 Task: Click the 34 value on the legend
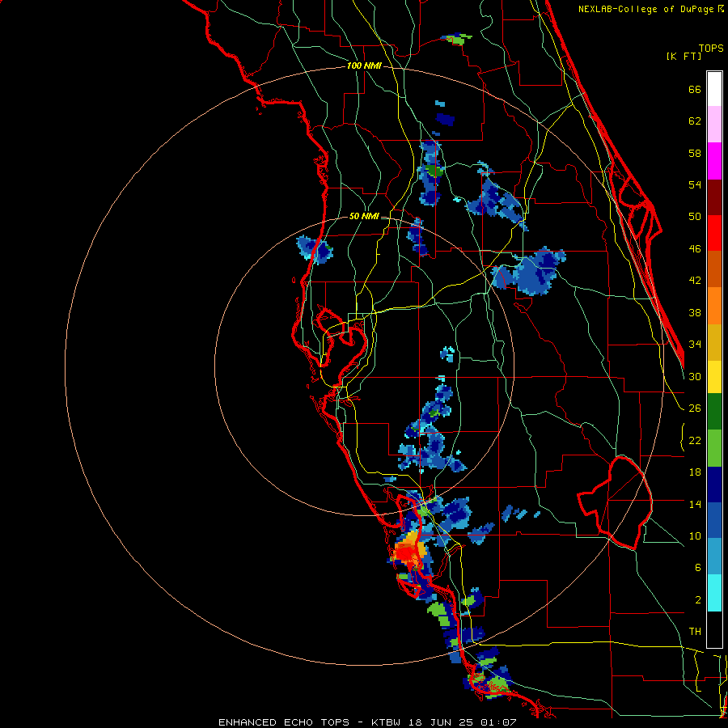click(x=695, y=345)
